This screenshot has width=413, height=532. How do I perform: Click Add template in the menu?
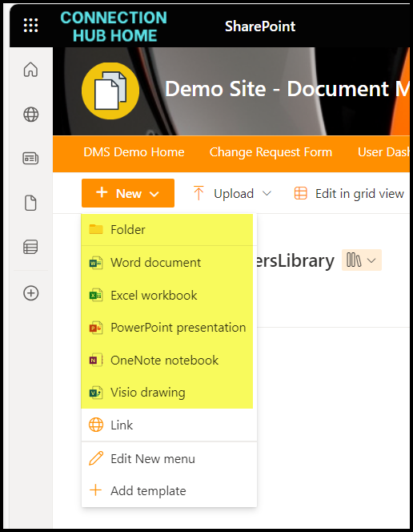[169, 490]
